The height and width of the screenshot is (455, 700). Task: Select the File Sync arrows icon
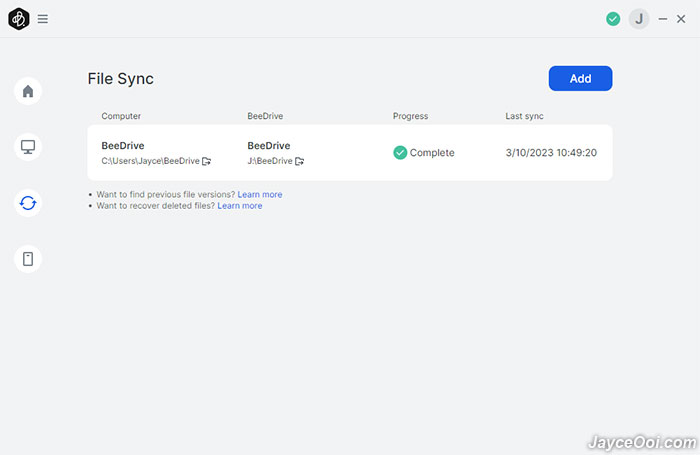point(28,203)
